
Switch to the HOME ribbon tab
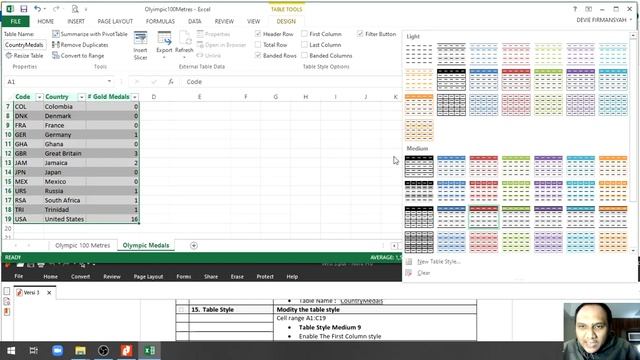(x=45, y=21)
